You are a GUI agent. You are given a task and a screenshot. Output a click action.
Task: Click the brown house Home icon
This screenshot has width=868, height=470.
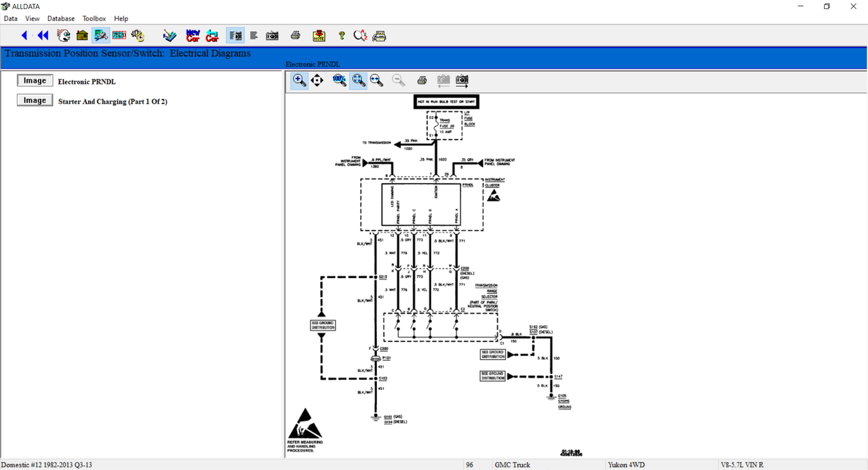click(x=83, y=35)
